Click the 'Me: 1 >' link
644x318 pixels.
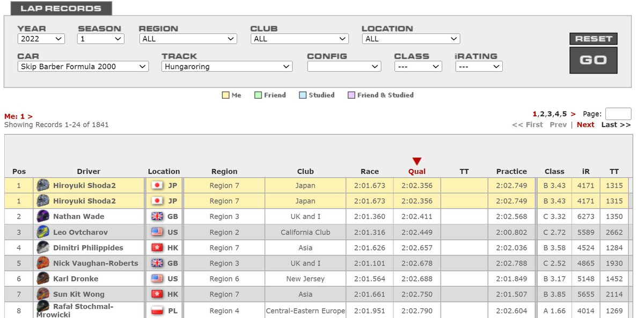point(18,116)
